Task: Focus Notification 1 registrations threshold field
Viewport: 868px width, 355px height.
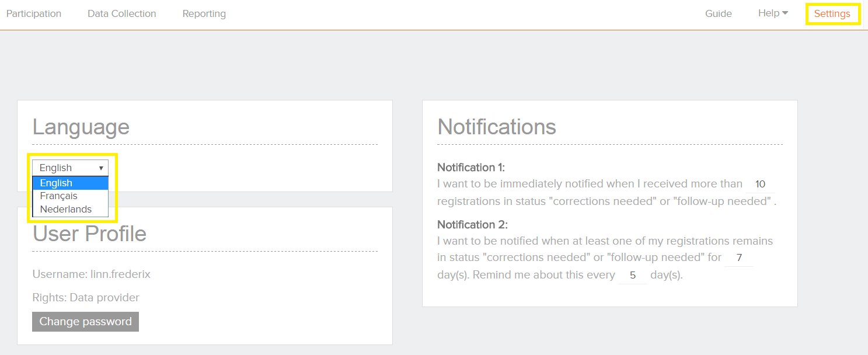Action: pos(760,185)
